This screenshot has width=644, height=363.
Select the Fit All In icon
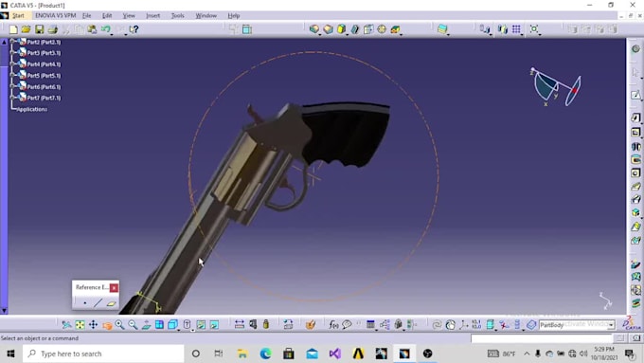click(80, 325)
